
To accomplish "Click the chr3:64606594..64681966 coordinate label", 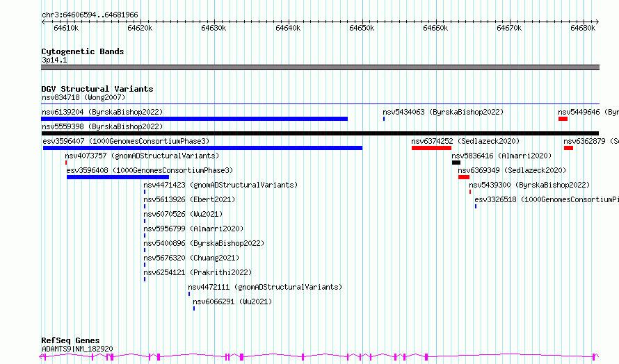I will 90,15.
